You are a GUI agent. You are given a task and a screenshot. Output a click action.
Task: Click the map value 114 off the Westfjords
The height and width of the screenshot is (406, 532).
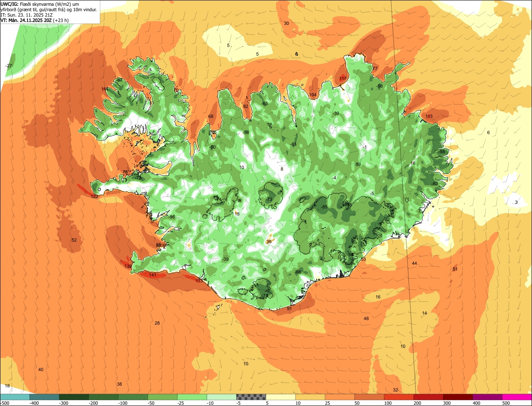pyautogui.click(x=105, y=89)
